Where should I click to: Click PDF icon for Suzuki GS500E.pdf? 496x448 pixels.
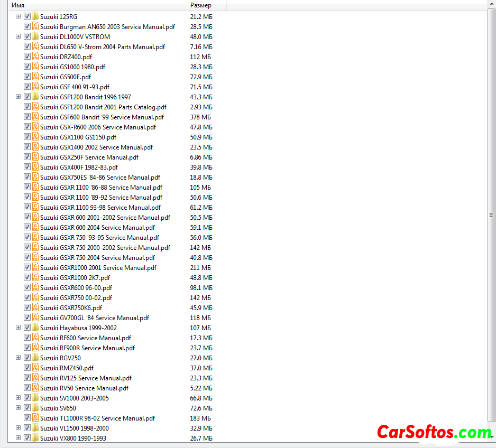coord(35,77)
